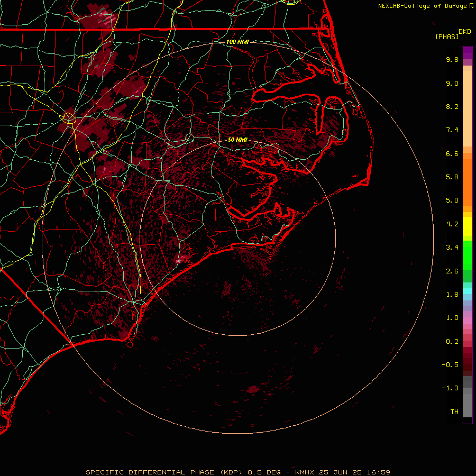
Task: Pick the light peach segment of color scale
Action: click(467, 108)
